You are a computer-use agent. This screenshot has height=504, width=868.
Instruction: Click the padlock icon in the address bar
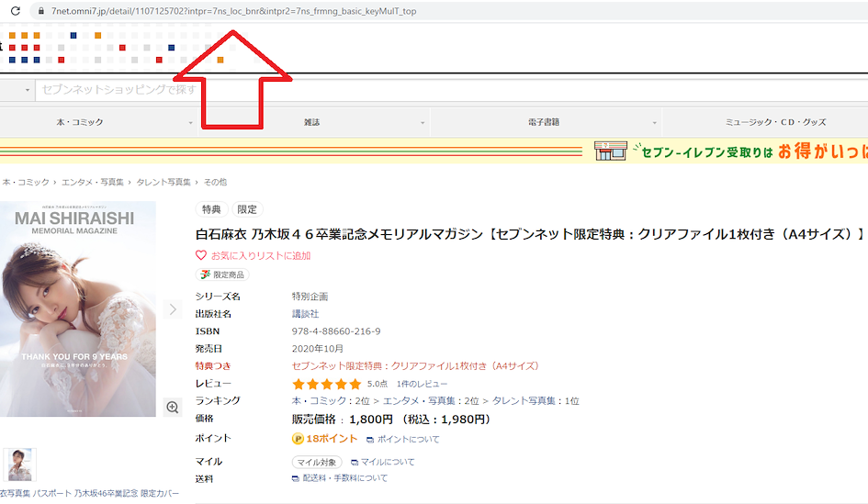pos(41,11)
